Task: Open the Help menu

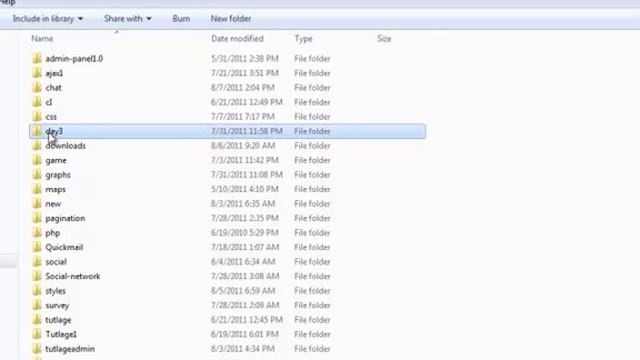Action: pyautogui.click(x=7, y=2)
